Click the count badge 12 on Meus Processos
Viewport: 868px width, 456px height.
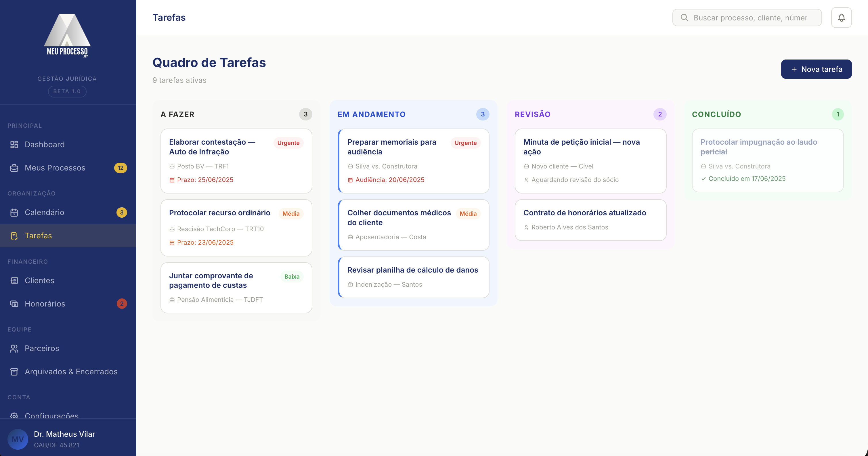[120, 168]
